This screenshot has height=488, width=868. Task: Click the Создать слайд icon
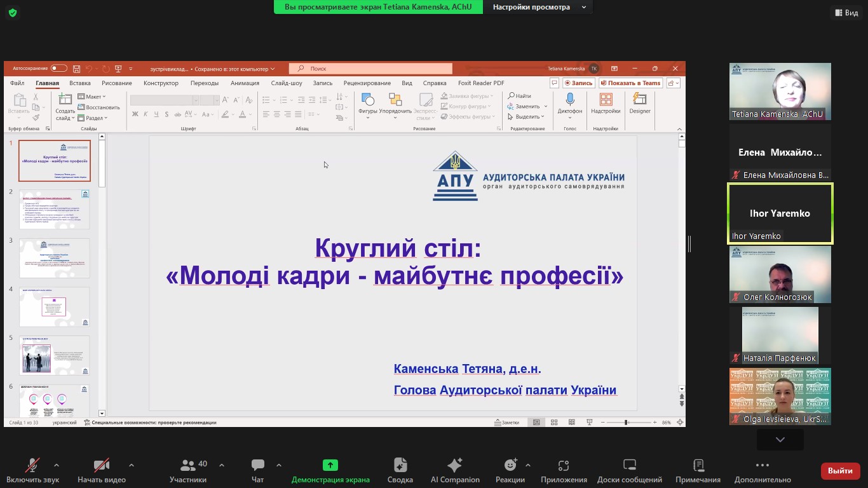click(65, 107)
